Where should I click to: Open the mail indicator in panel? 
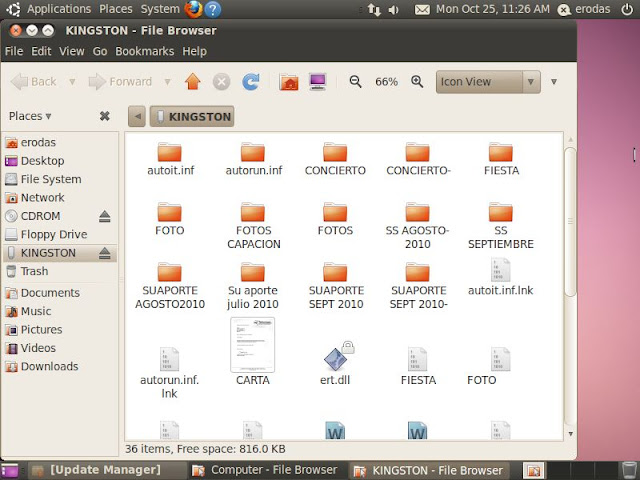click(x=422, y=9)
